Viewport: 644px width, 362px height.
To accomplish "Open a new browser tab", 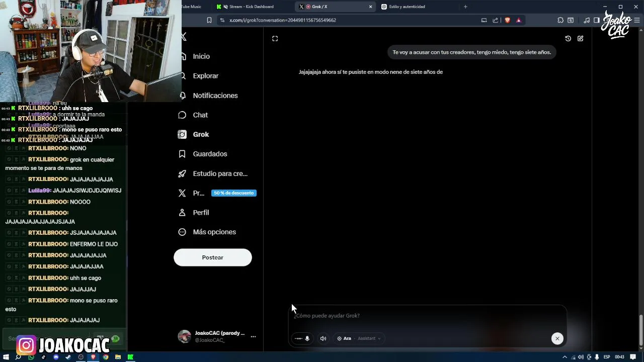I will pyautogui.click(x=465, y=7).
